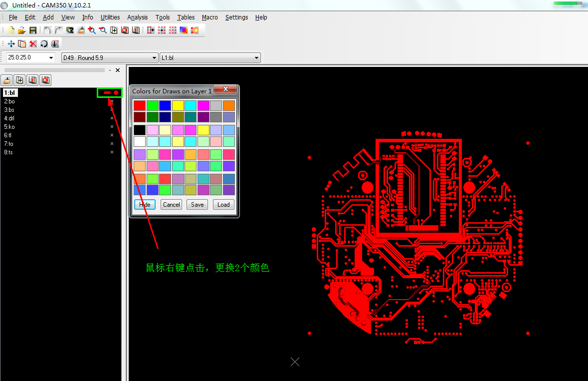Viewport: 588px width, 381px height.
Task: Click main toolbar red O pages icon
Action: pyautogui.click(x=125, y=30)
